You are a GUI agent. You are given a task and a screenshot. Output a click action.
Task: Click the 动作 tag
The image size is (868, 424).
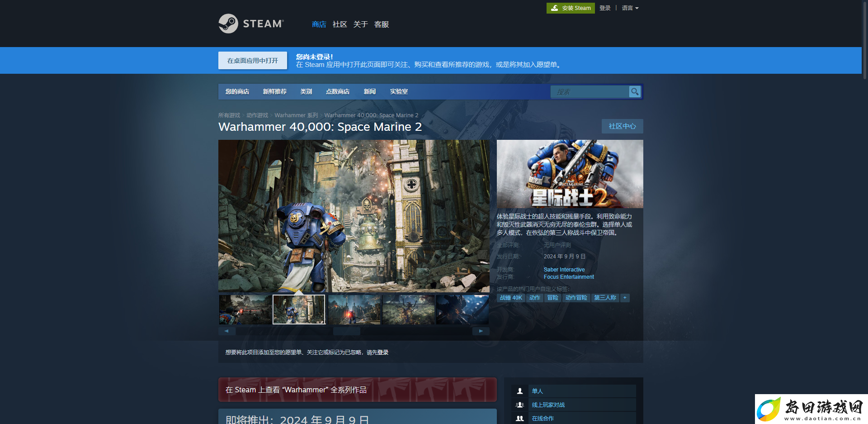[x=535, y=298]
